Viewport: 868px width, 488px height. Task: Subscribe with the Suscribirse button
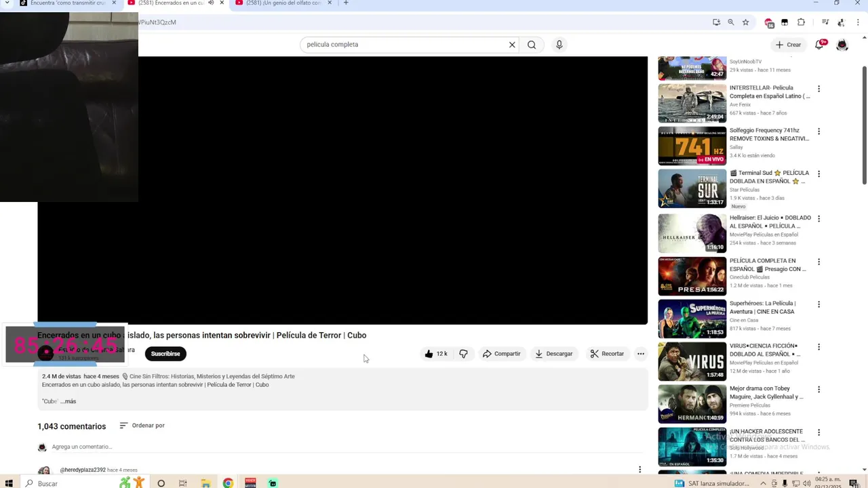click(165, 354)
